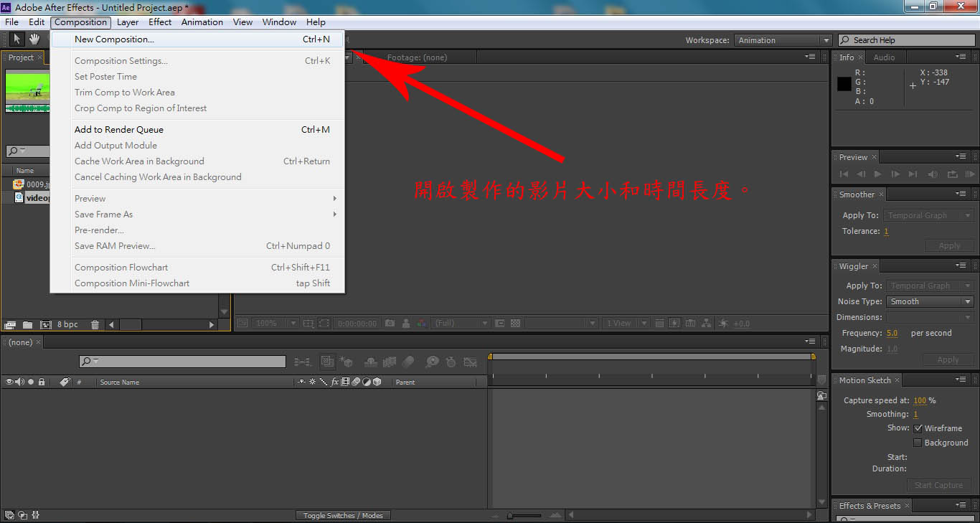The height and width of the screenshot is (523, 980).
Task: Disable the Wireframe checkbox in Motion Sketch
Action: tap(918, 428)
